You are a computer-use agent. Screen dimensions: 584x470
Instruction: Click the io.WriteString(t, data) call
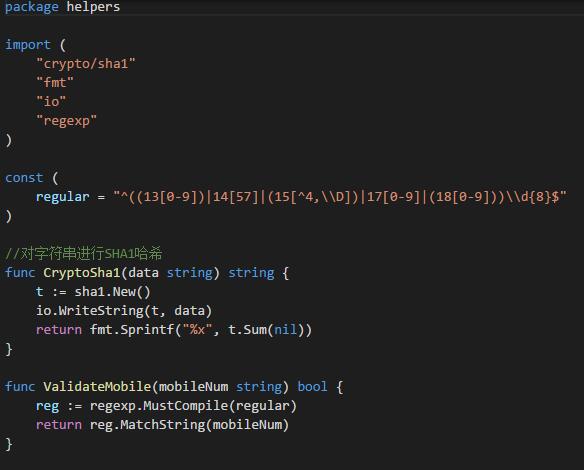point(124,311)
